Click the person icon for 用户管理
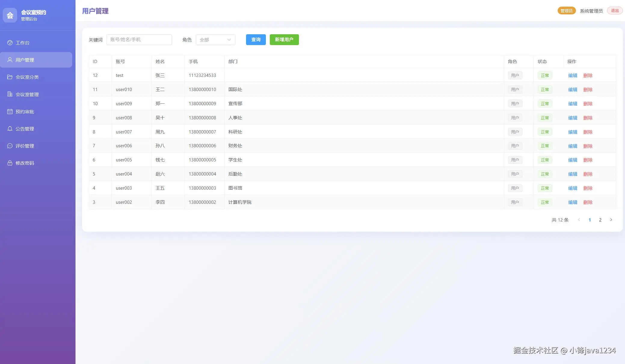 10,60
